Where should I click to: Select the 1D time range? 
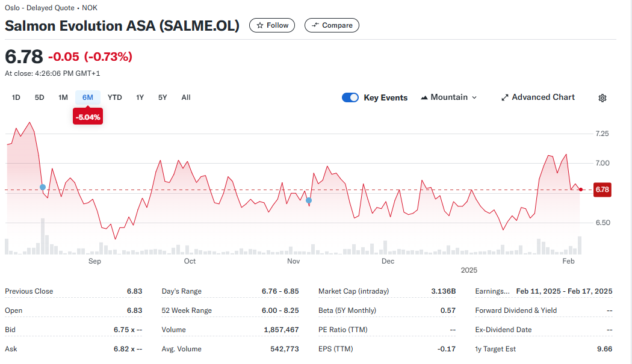(x=16, y=97)
